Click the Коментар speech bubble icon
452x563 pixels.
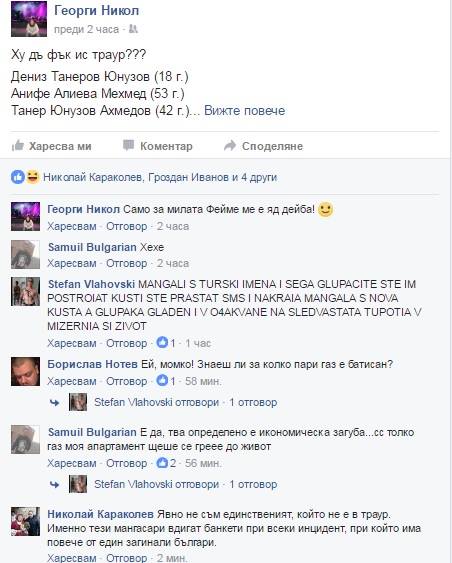[x=128, y=145]
